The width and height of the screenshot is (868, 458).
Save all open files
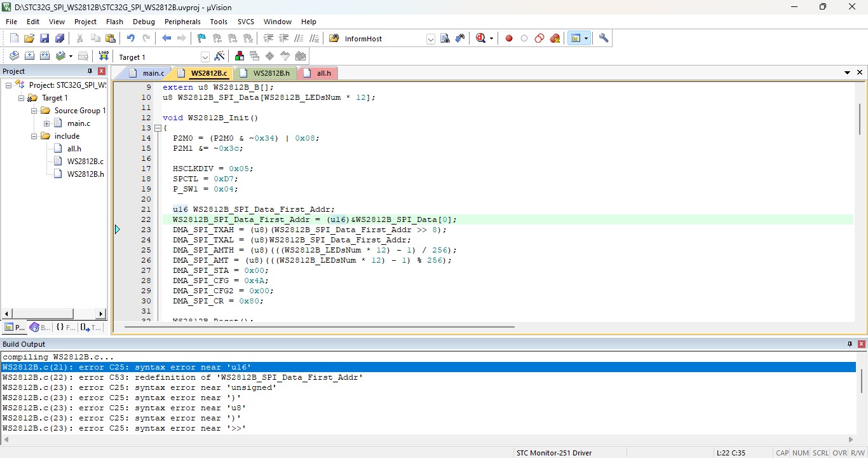pyautogui.click(x=60, y=38)
